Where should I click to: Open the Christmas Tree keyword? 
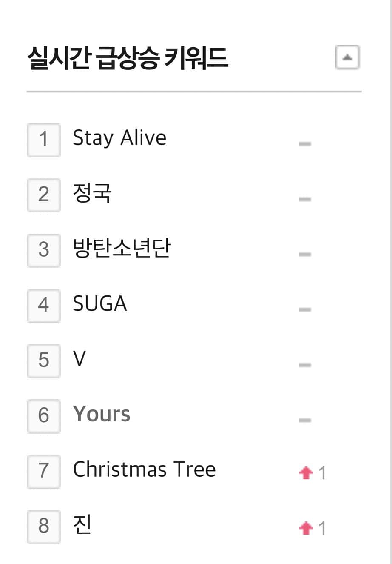(x=144, y=470)
